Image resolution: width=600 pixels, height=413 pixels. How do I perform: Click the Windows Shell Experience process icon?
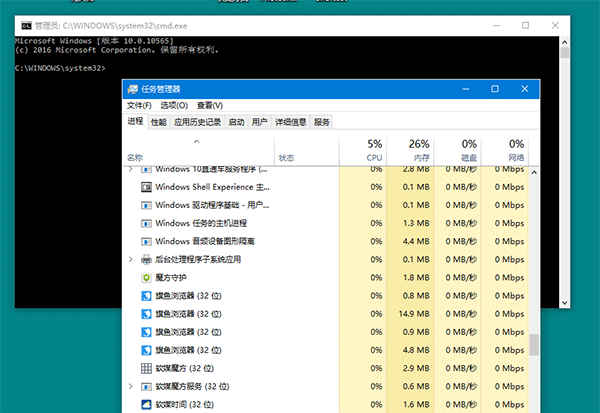[x=146, y=187]
